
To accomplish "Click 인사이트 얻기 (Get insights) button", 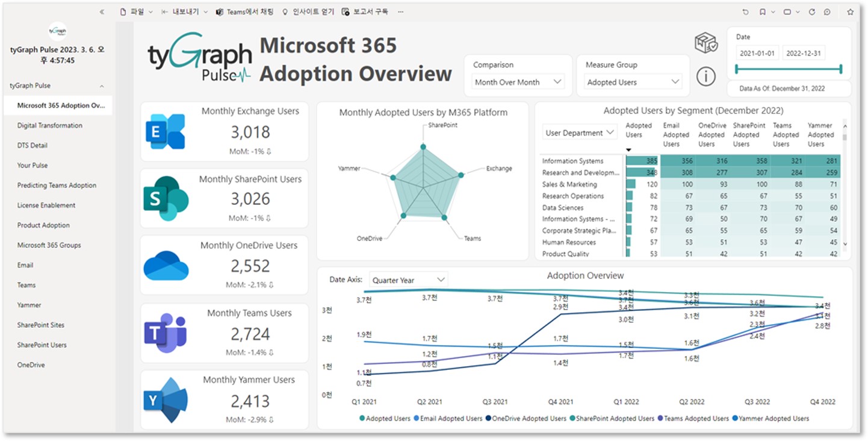I will pyautogui.click(x=308, y=12).
